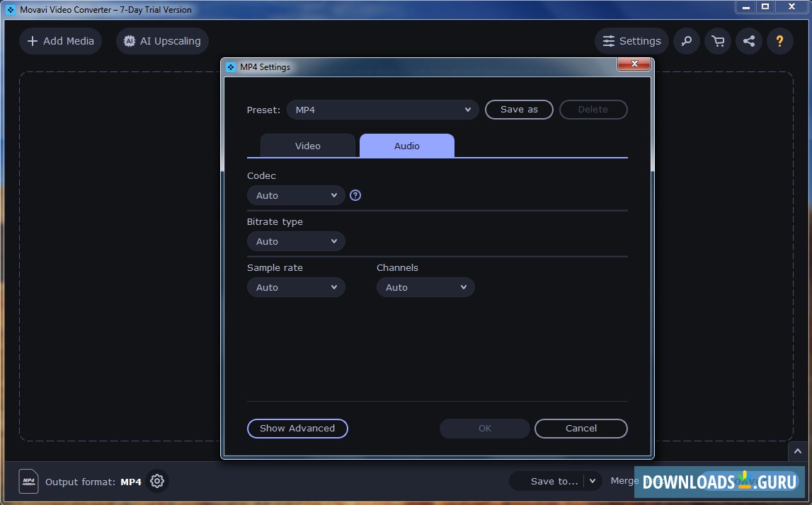This screenshot has width=812, height=505.
Task: Click the codec help question icon
Action: coord(355,195)
